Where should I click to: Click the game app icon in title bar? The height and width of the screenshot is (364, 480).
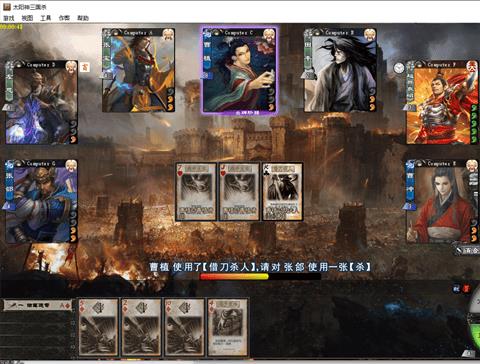click(x=7, y=7)
